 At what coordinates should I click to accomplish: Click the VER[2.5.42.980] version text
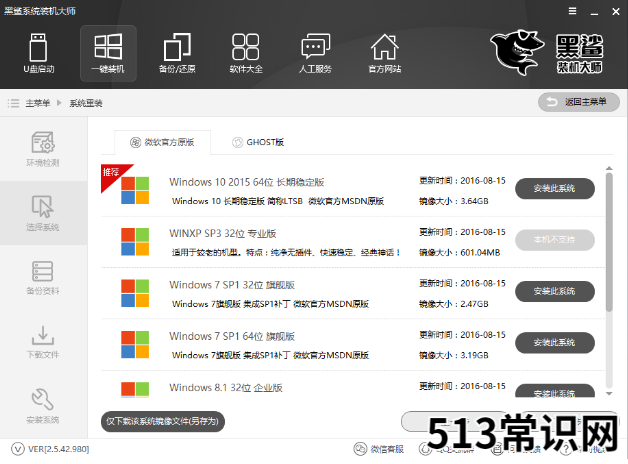click(58, 449)
